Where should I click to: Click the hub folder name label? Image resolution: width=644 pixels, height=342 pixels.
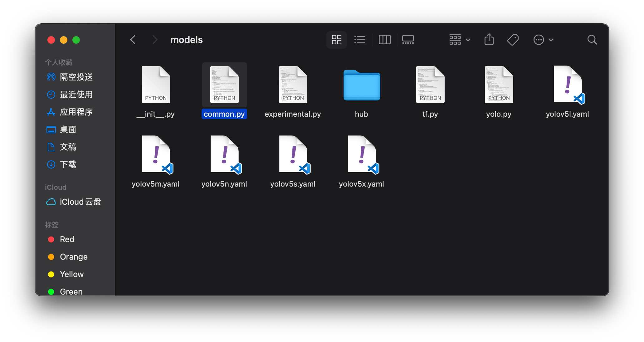tap(362, 114)
